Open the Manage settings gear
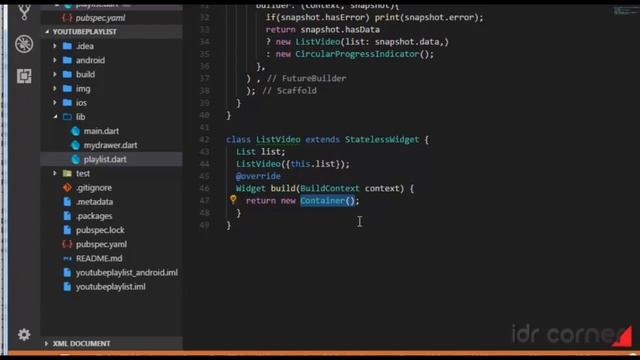The height and width of the screenshot is (360, 640). click(24, 335)
